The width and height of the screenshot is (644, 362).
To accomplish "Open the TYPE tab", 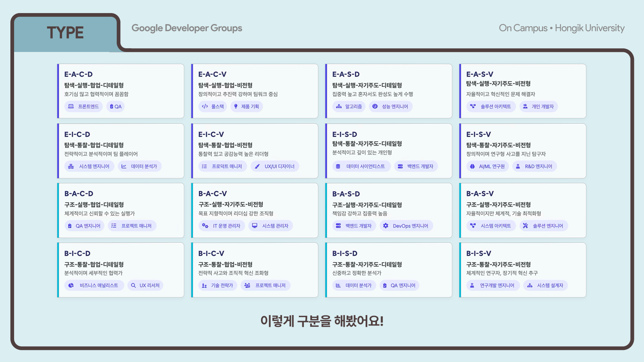I will pyautogui.click(x=65, y=33).
